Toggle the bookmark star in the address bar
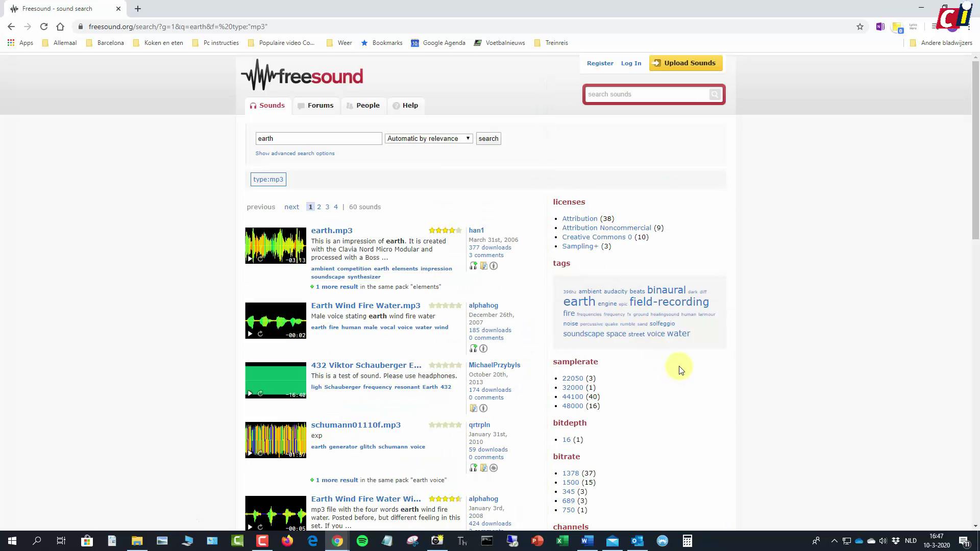The image size is (980, 551). click(860, 27)
